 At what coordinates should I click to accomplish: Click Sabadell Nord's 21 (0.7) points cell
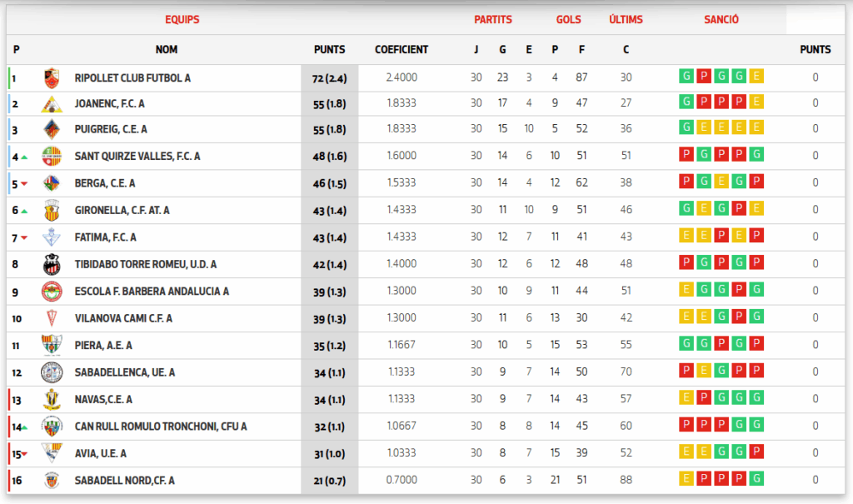(x=329, y=481)
